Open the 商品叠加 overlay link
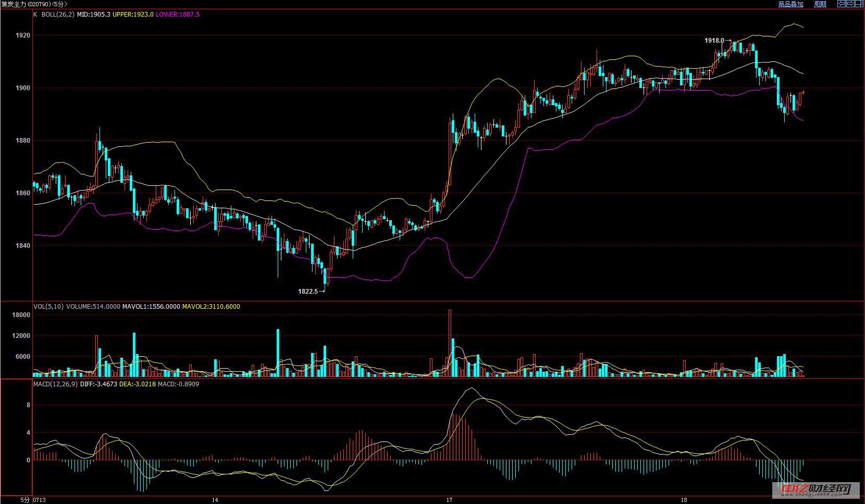Image resolution: width=865 pixels, height=504 pixels. point(790,4)
